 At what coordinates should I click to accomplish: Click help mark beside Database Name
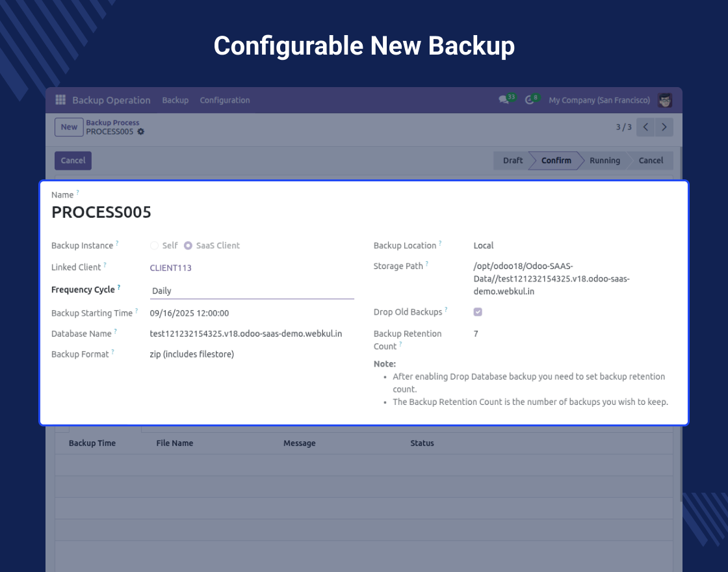(x=116, y=331)
